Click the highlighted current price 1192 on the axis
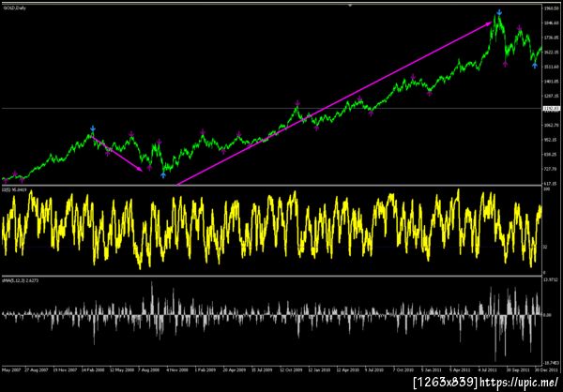 click(x=552, y=108)
